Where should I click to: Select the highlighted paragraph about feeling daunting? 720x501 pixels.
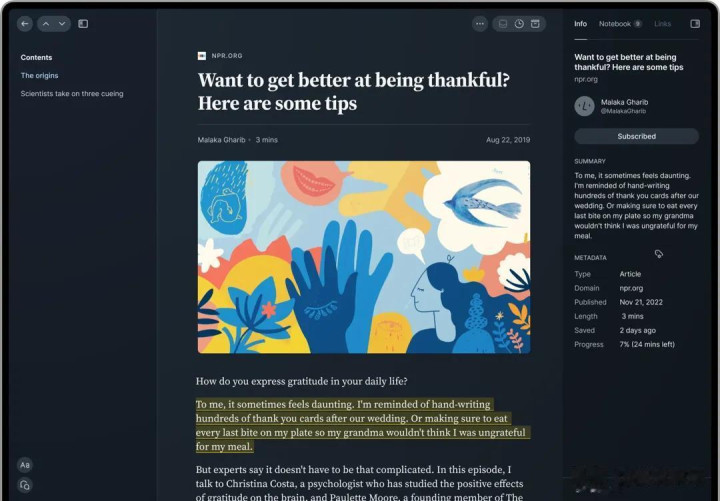363,425
